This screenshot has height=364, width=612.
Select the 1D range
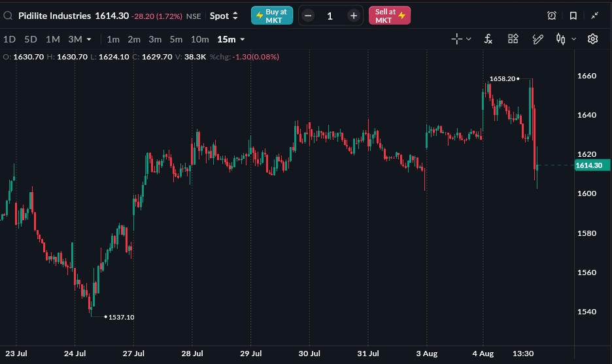pos(9,39)
